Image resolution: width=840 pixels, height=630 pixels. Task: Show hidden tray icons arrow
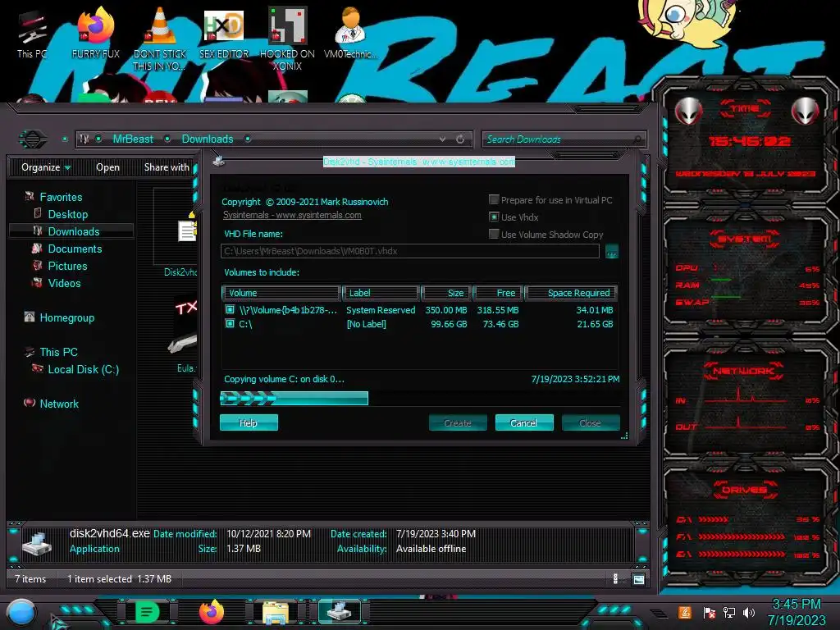(659, 613)
